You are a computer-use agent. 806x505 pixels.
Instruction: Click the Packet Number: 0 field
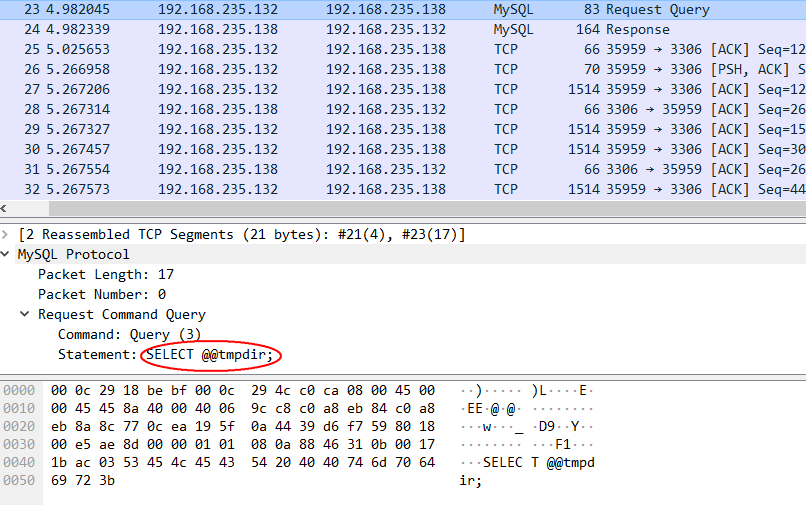coord(102,294)
